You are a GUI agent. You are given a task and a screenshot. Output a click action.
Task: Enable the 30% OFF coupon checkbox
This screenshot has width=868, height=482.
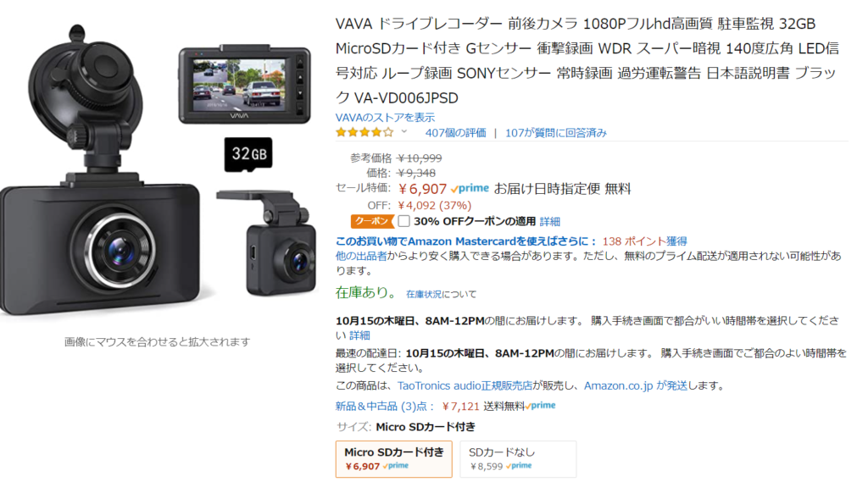[x=404, y=221]
